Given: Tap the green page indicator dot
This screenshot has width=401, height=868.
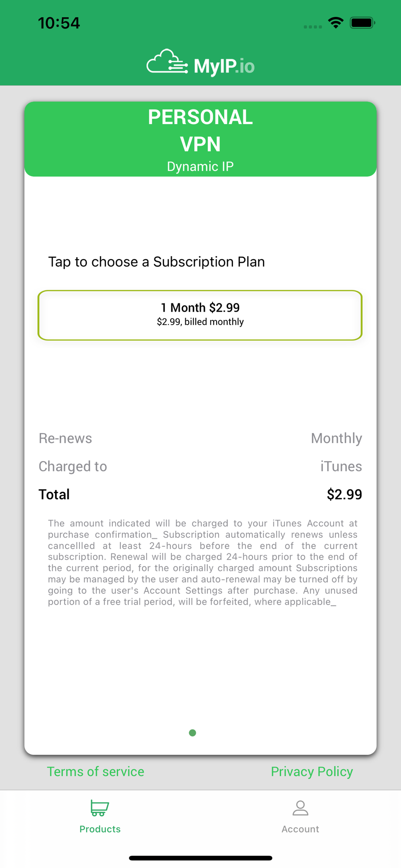Looking at the screenshot, I should pos(193,733).
